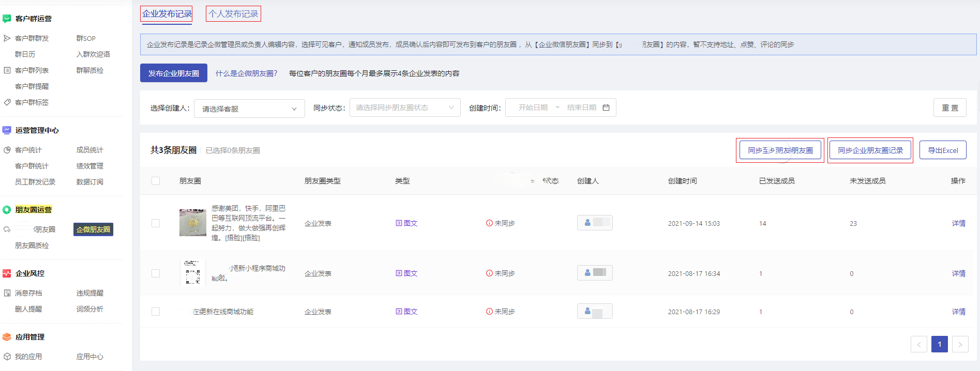Open 删人提醒 menu item

pos(28,309)
